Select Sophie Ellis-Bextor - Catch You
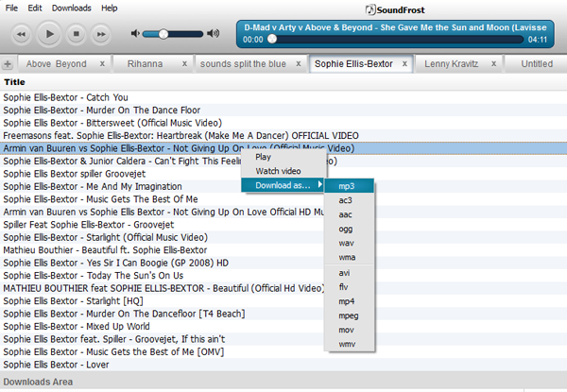The image size is (567, 392). click(x=283, y=97)
